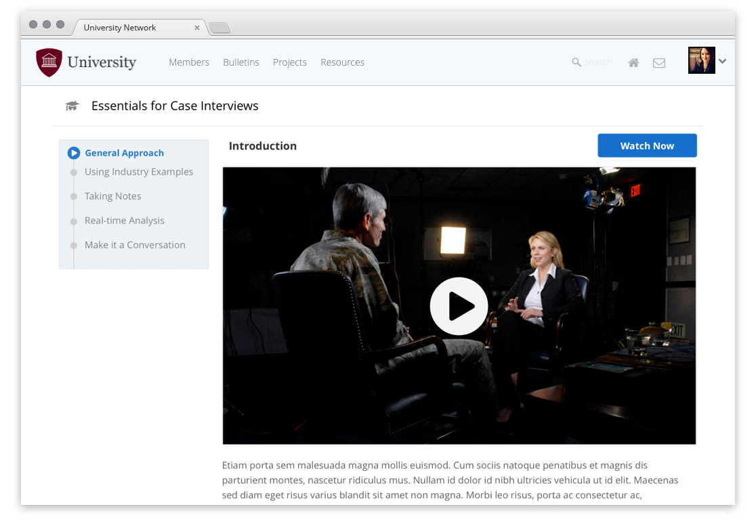Screen dimensions: 756x532
Task: Click the bullet beside Make it a Conversation
Action: coord(74,246)
